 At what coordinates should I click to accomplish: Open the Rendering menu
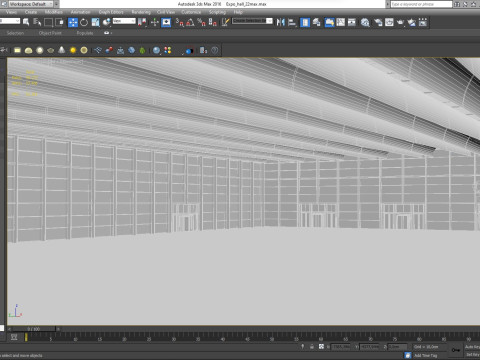click(141, 12)
